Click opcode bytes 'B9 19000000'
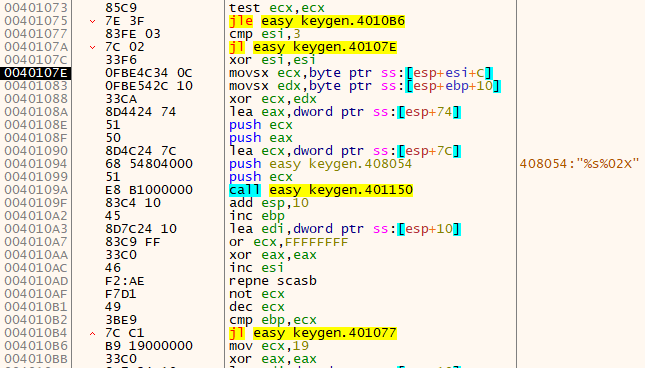This screenshot has height=368, width=645. coord(149,346)
